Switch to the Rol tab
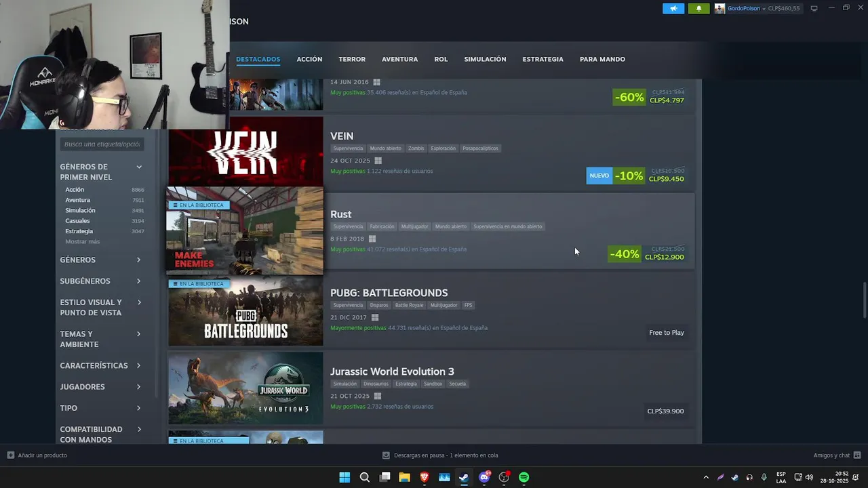Image resolution: width=868 pixels, height=488 pixels. pyautogui.click(x=441, y=59)
